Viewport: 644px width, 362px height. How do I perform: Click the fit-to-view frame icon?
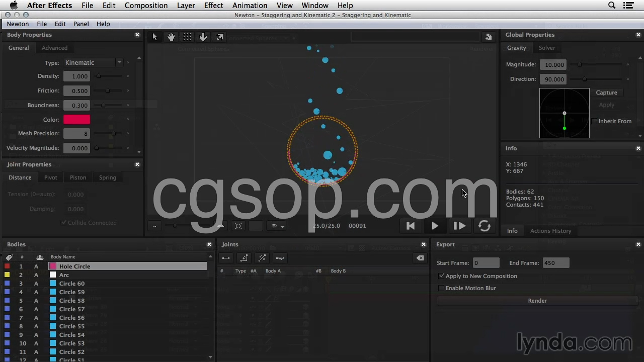point(238,226)
